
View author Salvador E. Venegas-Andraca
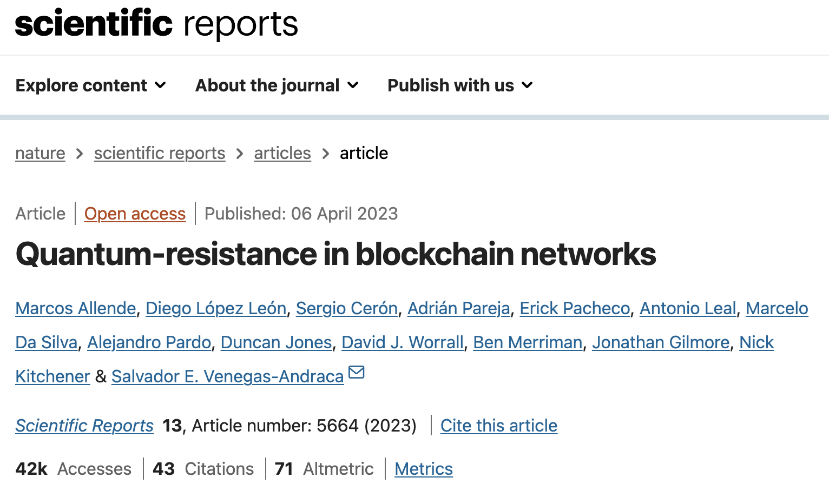(227, 376)
